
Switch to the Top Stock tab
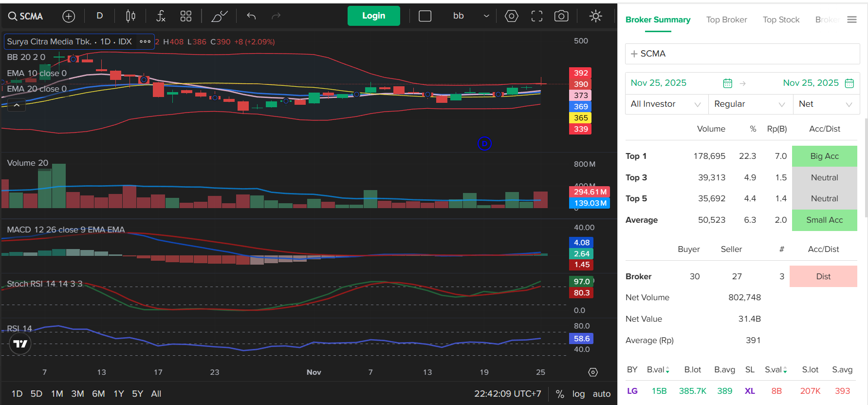781,19
